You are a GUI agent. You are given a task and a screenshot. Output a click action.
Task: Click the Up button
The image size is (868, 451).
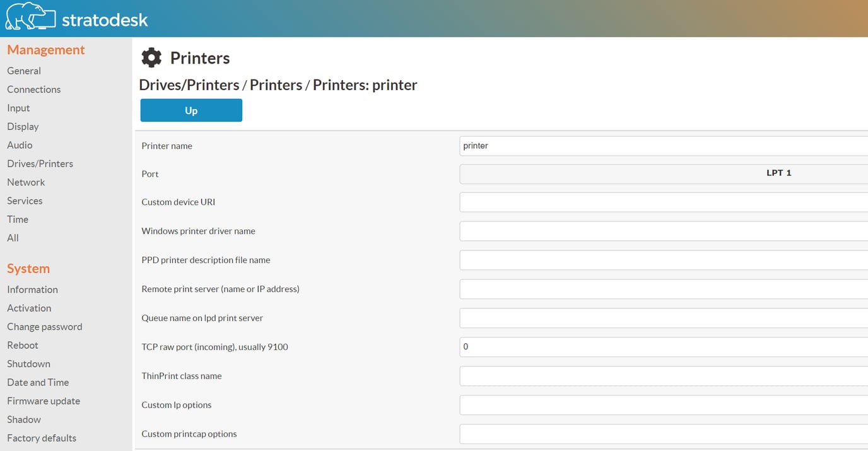191,110
